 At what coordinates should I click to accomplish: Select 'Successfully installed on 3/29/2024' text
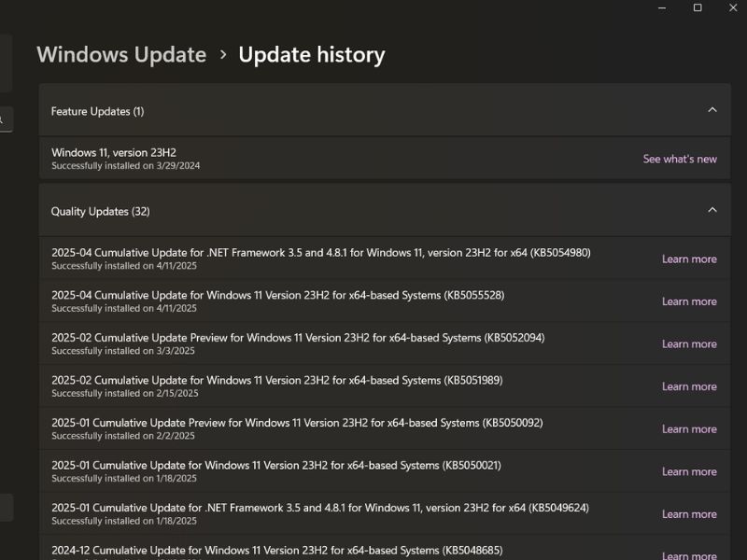click(126, 166)
